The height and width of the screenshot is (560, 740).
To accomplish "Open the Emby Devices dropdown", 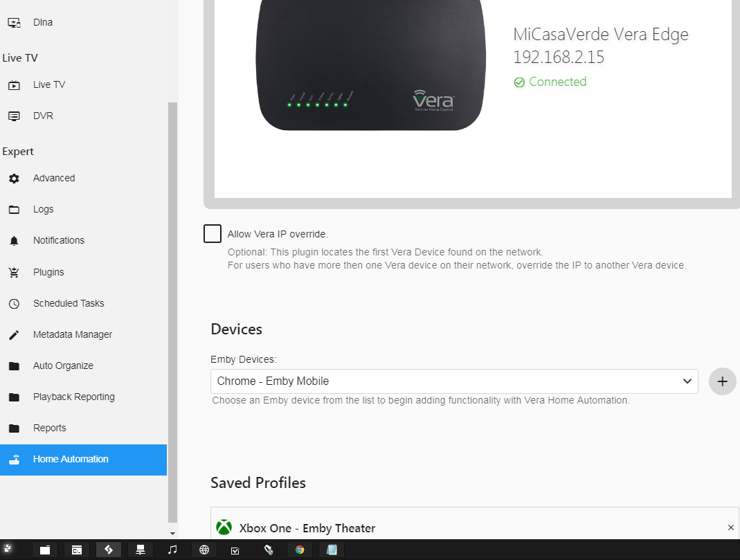I will [x=454, y=381].
